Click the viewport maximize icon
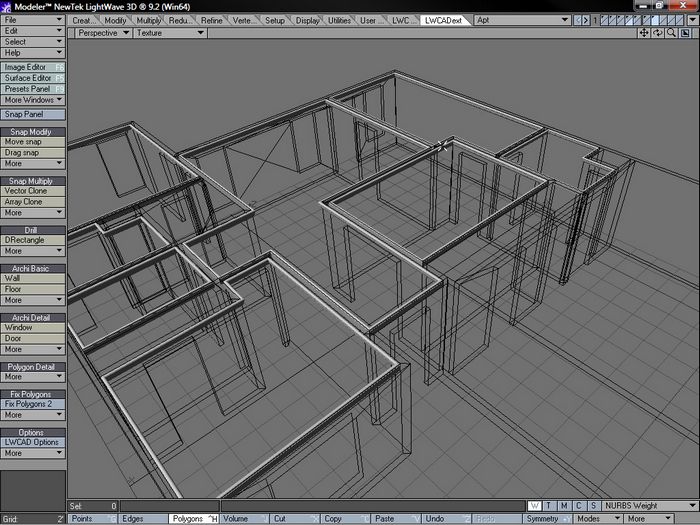The image size is (700, 525). (x=686, y=33)
